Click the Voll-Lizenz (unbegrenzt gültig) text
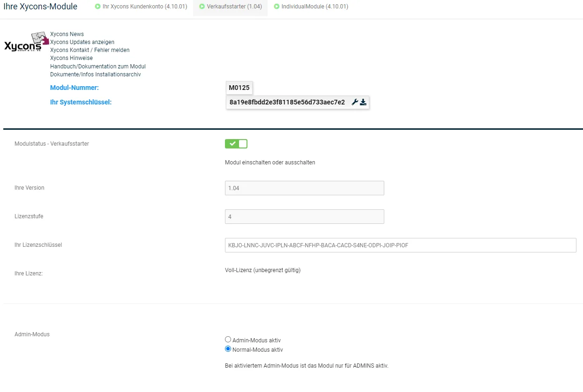 [263, 270]
